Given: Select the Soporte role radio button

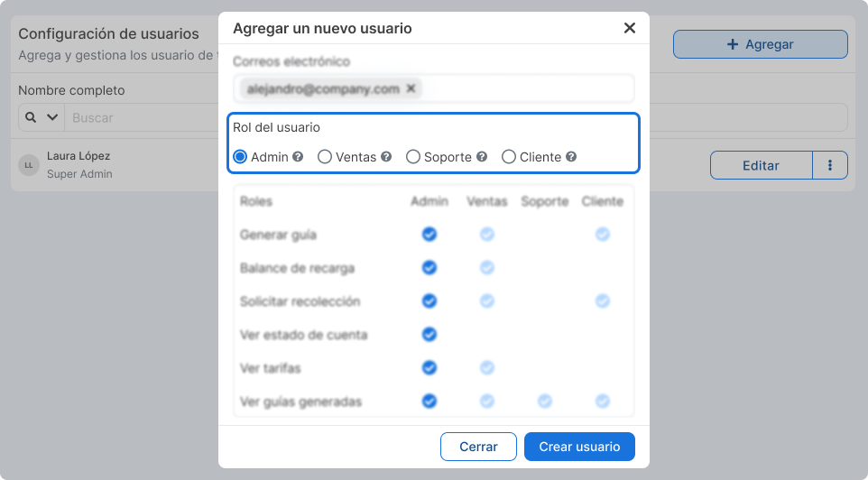Looking at the screenshot, I should click(413, 157).
